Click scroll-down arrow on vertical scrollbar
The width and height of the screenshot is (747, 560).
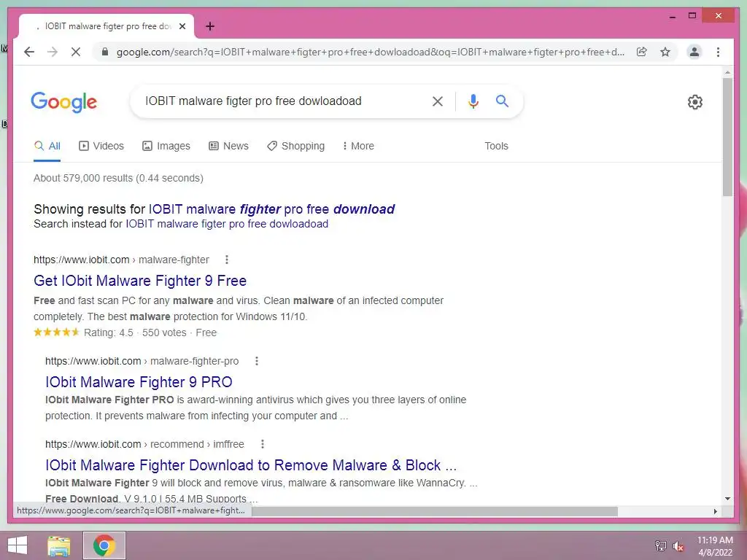tap(727, 499)
